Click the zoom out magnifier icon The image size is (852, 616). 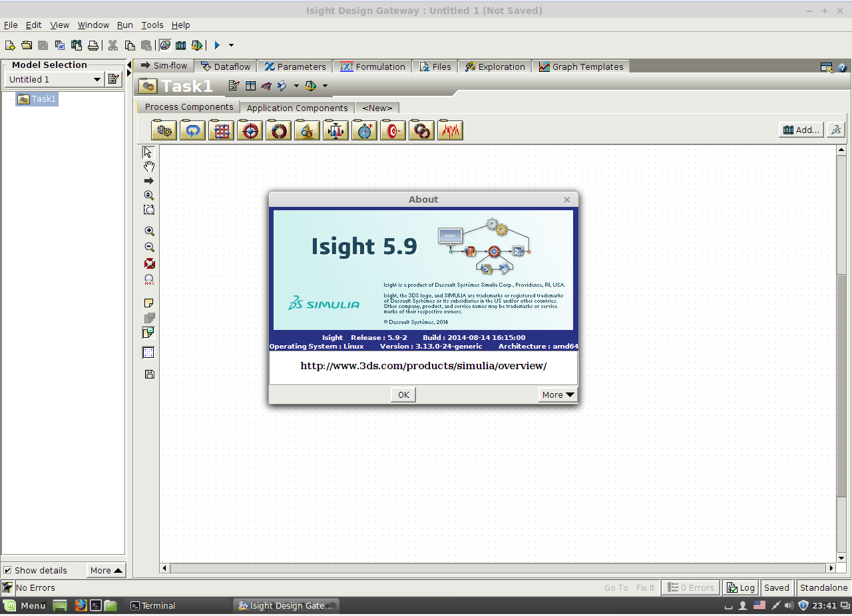tap(150, 247)
